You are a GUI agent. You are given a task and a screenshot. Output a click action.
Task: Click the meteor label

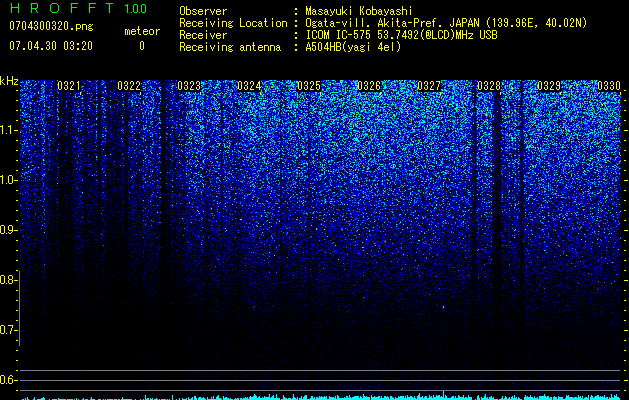pyautogui.click(x=142, y=31)
